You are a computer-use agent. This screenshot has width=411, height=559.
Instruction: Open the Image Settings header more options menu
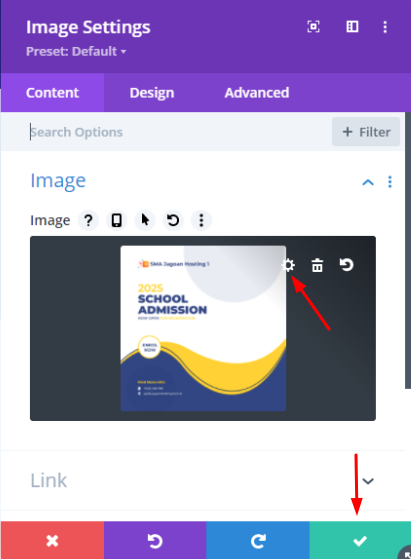click(x=385, y=27)
